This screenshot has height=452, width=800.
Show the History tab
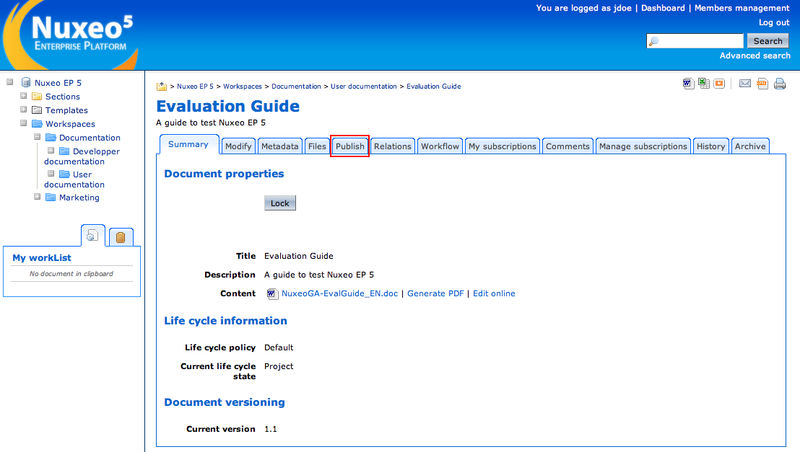pyautogui.click(x=711, y=146)
